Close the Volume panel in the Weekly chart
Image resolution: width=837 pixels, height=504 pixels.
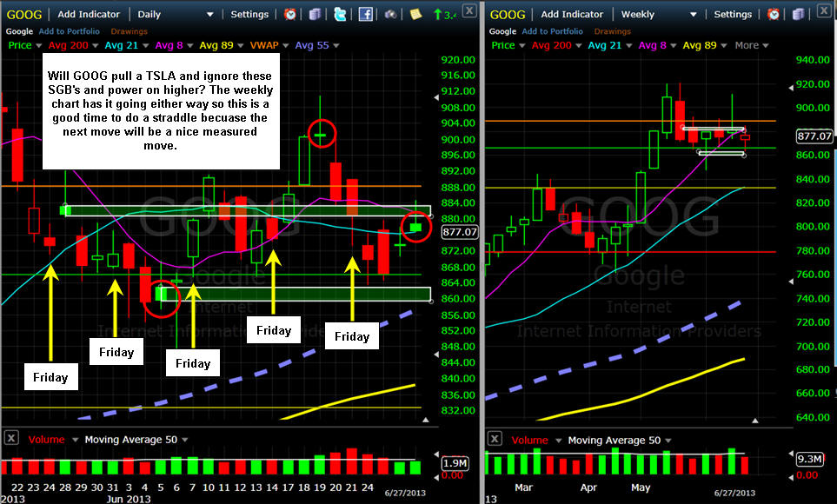[495, 439]
